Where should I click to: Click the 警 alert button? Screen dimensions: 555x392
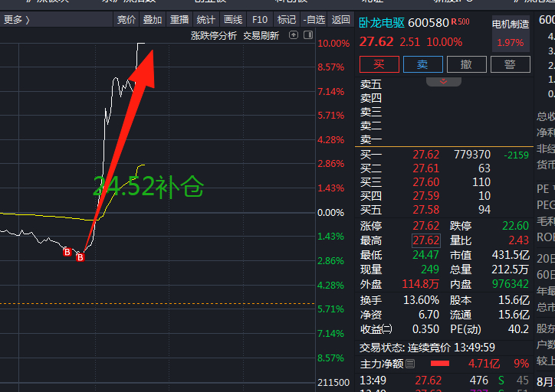510,64
